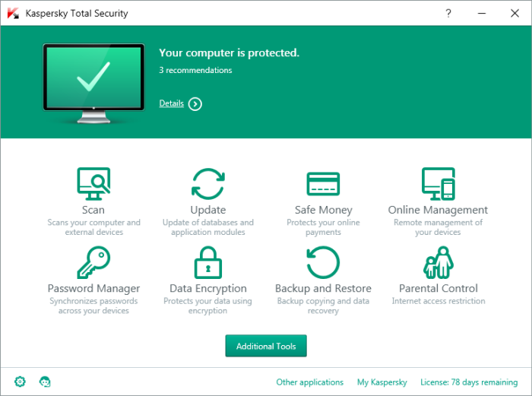Click 'Scans your computer and external devices'

[94, 227]
